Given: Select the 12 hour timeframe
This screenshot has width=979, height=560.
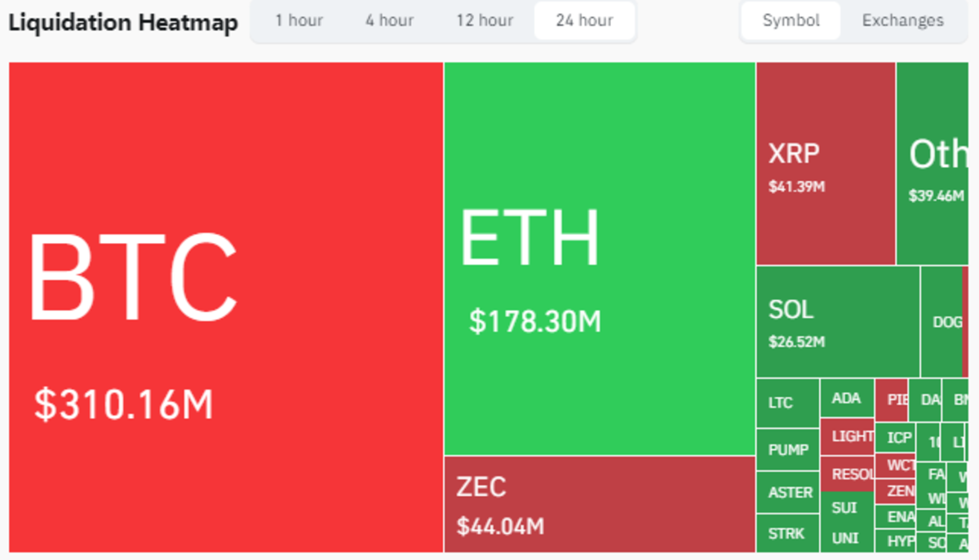Looking at the screenshot, I should 485,20.
